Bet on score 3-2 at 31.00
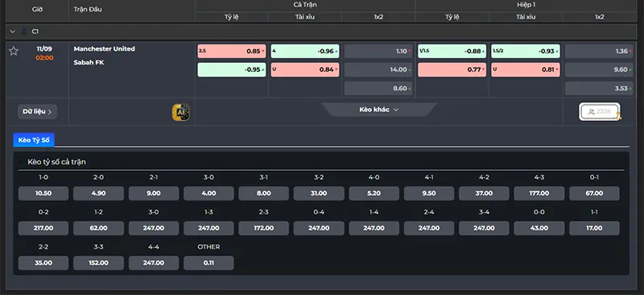The image size is (644, 295). pyautogui.click(x=319, y=193)
